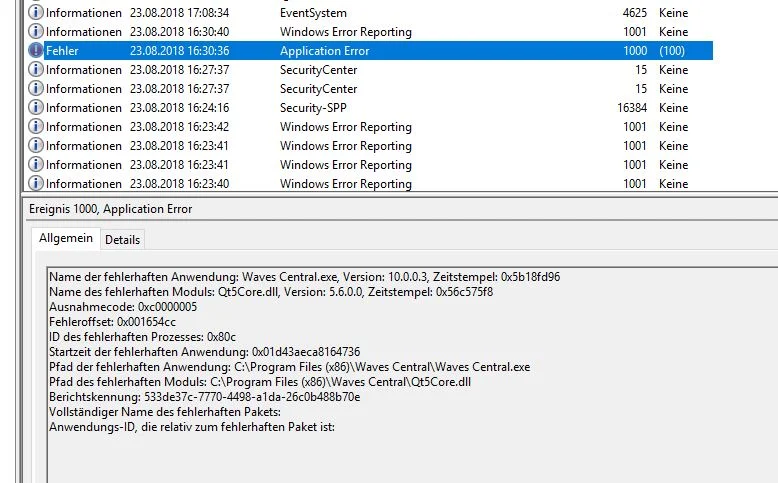Select the Allgemein tab
The image size is (778, 483).
click(66, 238)
